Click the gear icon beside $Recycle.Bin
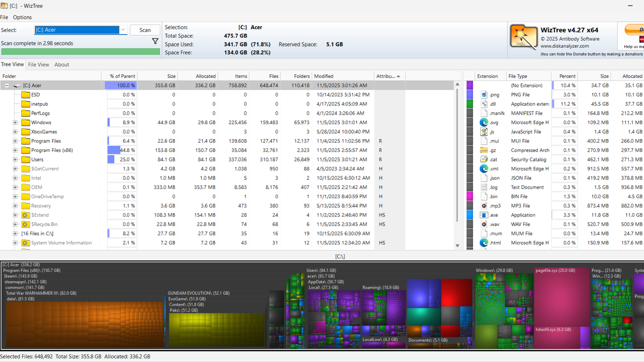The image size is (644, 362). point(25,224)
